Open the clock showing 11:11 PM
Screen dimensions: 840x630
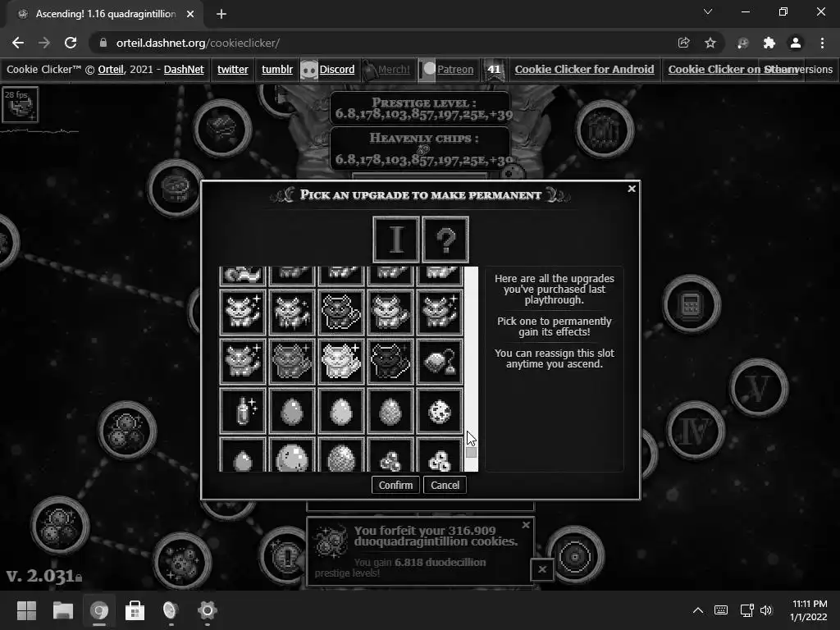click(x=808, y=610)
